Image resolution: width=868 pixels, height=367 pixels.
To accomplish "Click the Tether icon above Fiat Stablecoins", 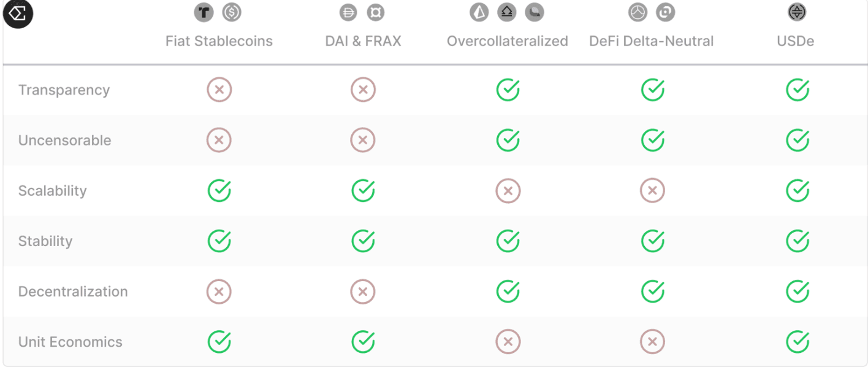I will click(204, 12).
